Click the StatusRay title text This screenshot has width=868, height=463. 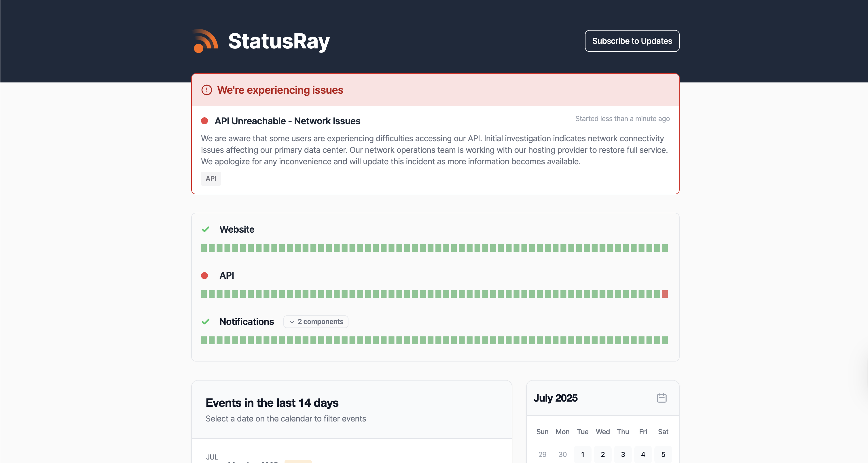click(x=279, y=41)
